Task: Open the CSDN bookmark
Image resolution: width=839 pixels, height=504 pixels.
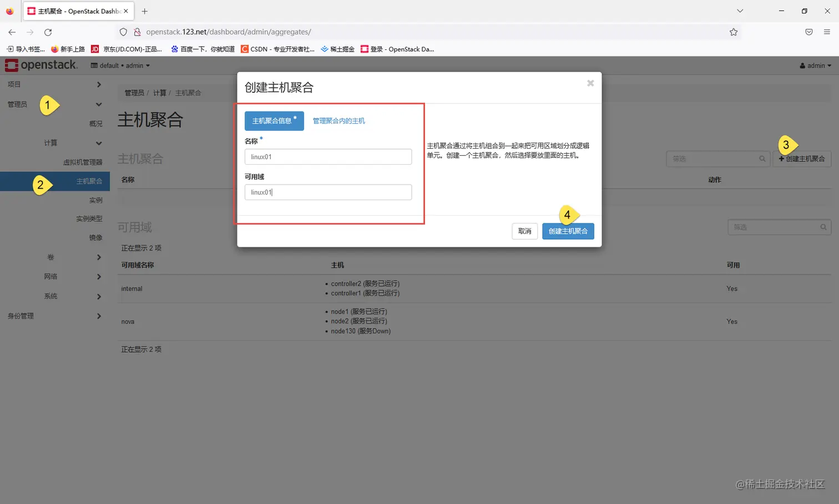Action: coord(277,49)
